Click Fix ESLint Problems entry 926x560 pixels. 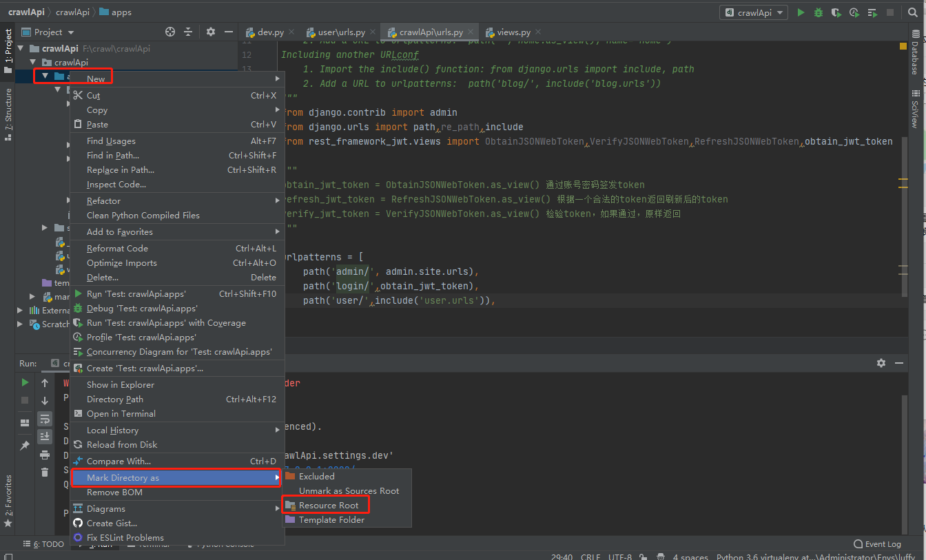(177, 537)
